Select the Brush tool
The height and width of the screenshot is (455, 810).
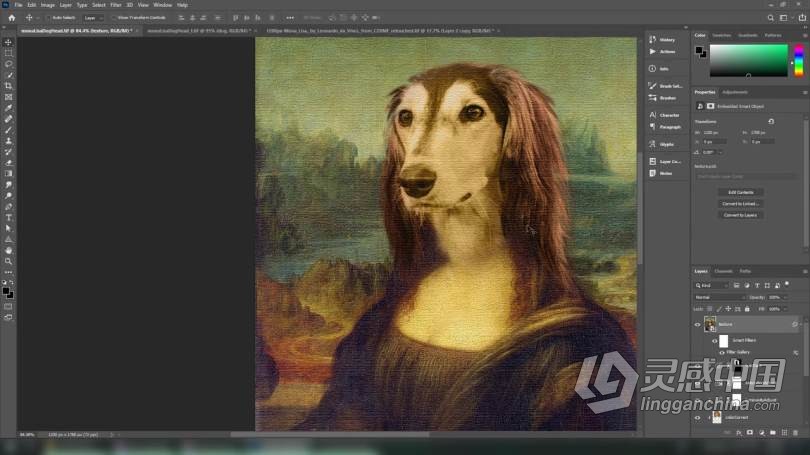point(8,130)
